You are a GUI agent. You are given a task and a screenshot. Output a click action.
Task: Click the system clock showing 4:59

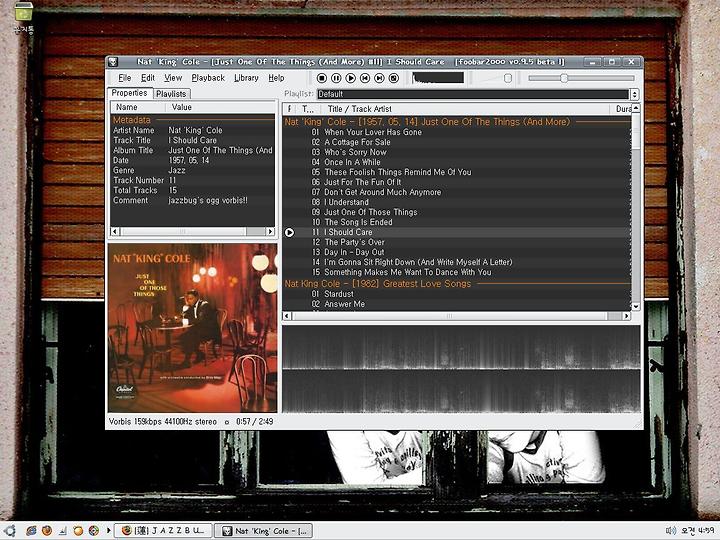698,531
